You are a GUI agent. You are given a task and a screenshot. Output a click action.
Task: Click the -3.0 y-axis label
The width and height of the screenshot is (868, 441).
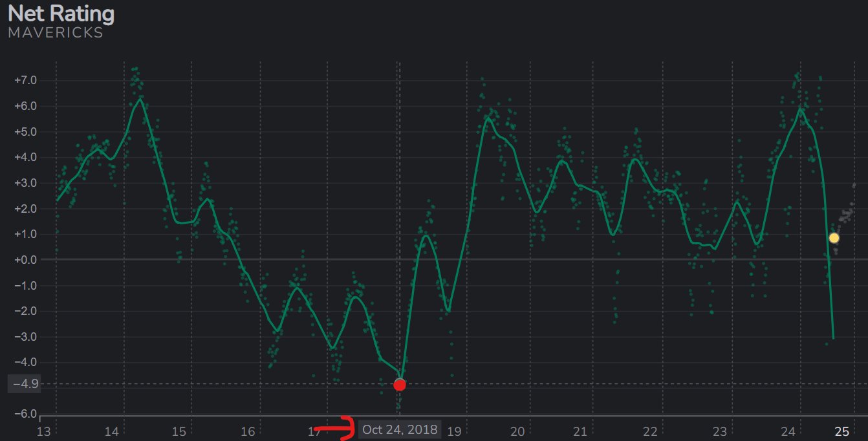point(25,337)
